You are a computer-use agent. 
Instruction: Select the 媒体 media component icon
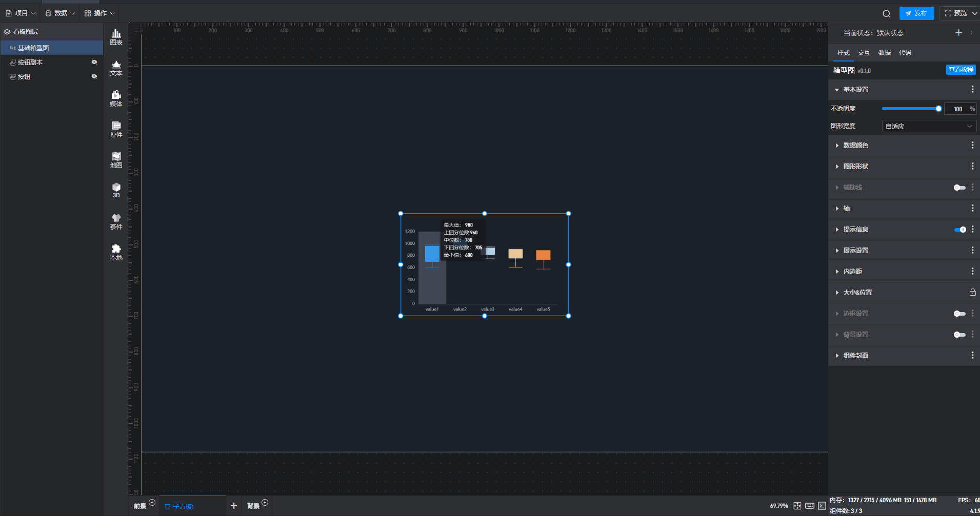point(116,98)
